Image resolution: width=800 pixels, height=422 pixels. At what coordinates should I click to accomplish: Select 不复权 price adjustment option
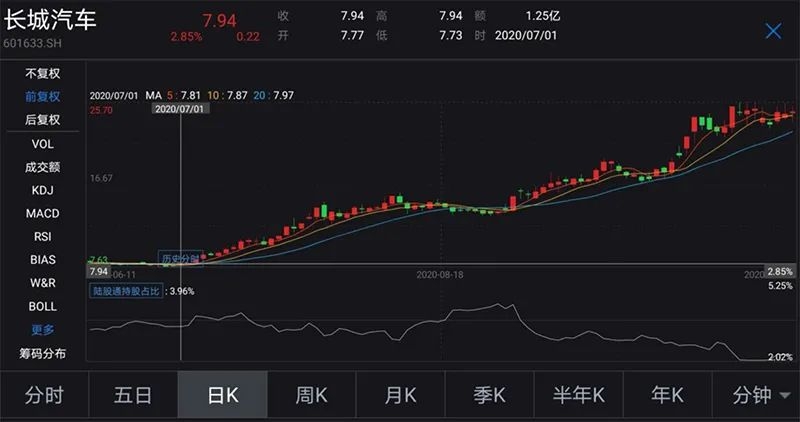[x=42, y=73]
